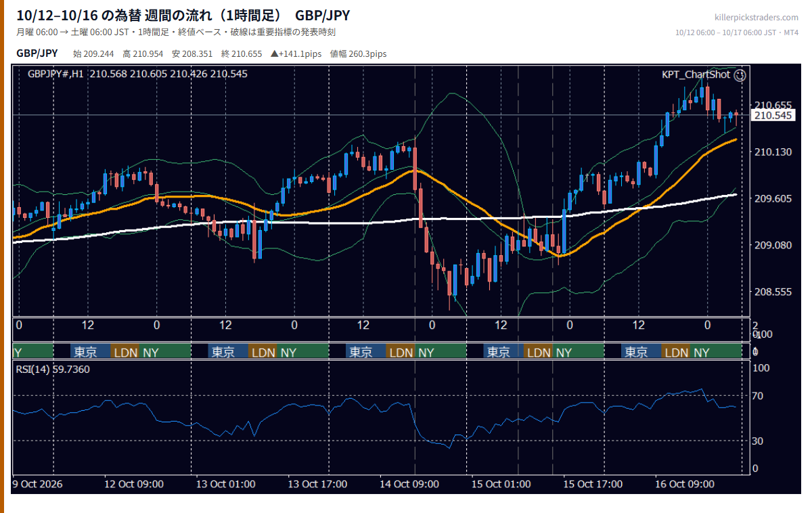Click the 16 Oct 09:00 time axis label
The height and width of the screenshot is (513, 812).
point(685,484)
